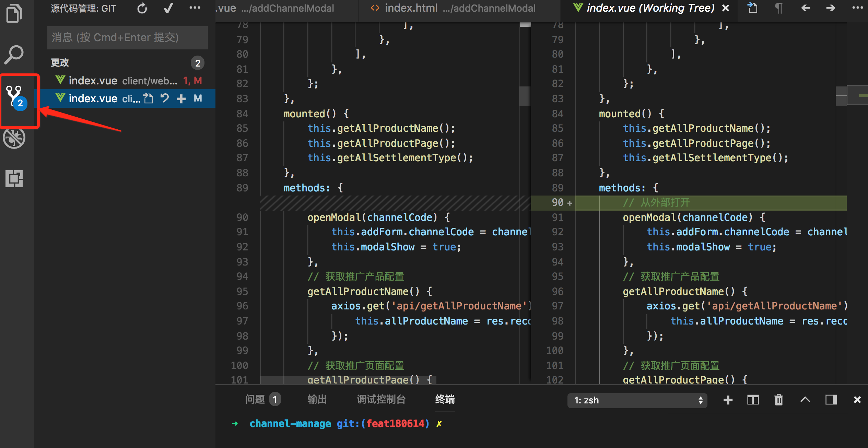
Task: Click this.getAllProductPage() in right pane
Action: point(696,143)
